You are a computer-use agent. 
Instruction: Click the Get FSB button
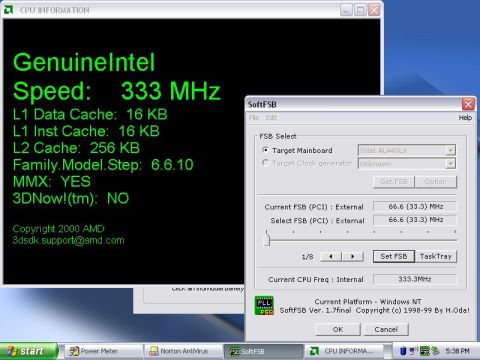pos(394,182)
